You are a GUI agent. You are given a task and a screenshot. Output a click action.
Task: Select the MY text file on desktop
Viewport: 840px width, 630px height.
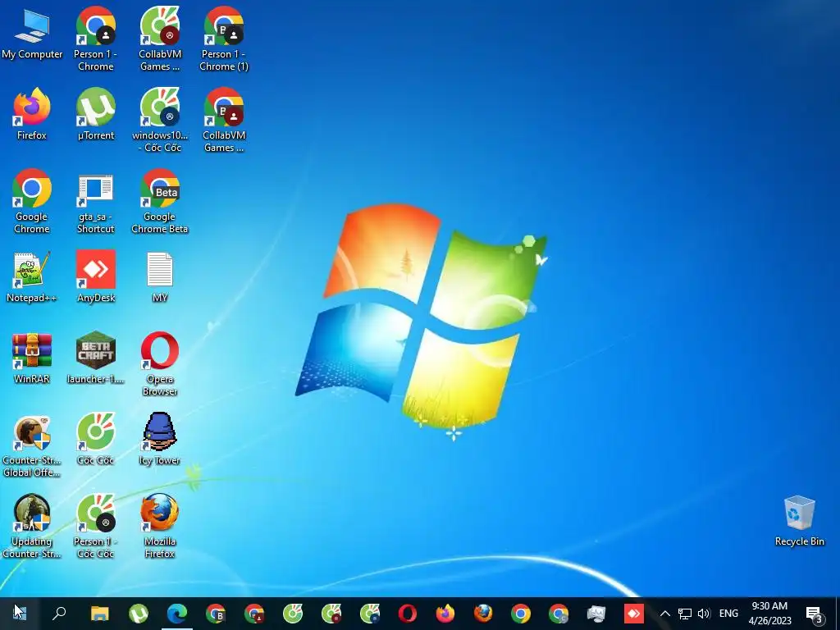click(160, 277)
